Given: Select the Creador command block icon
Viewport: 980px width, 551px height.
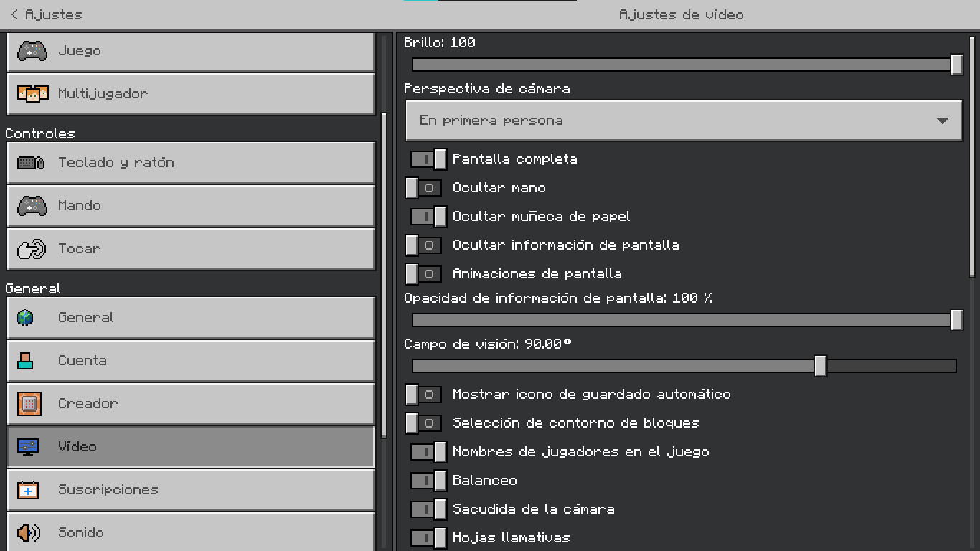Looking at the screenshot, I should [x=29, y=404].
